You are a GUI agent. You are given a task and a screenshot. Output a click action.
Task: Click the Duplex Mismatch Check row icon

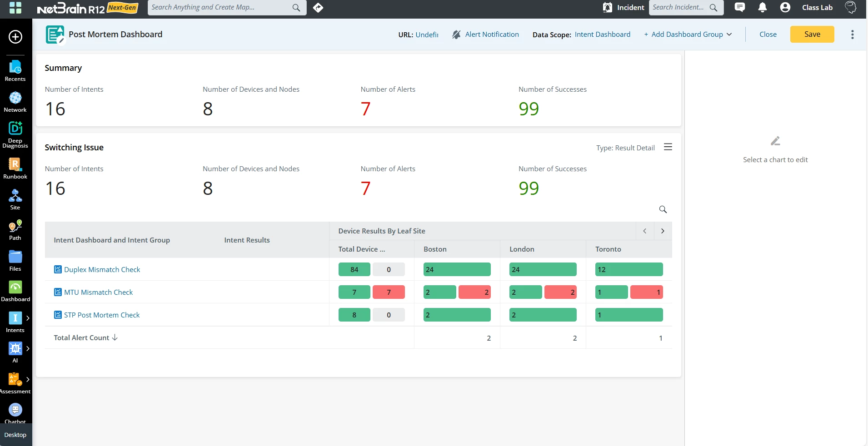[x=58, y=269]
